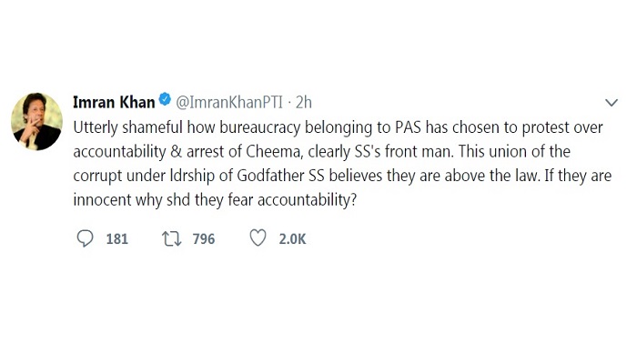Click the tweet's last line ending 'fear accountability?'
The width and height of the screenshot is (637, 364).
[215, 200]
